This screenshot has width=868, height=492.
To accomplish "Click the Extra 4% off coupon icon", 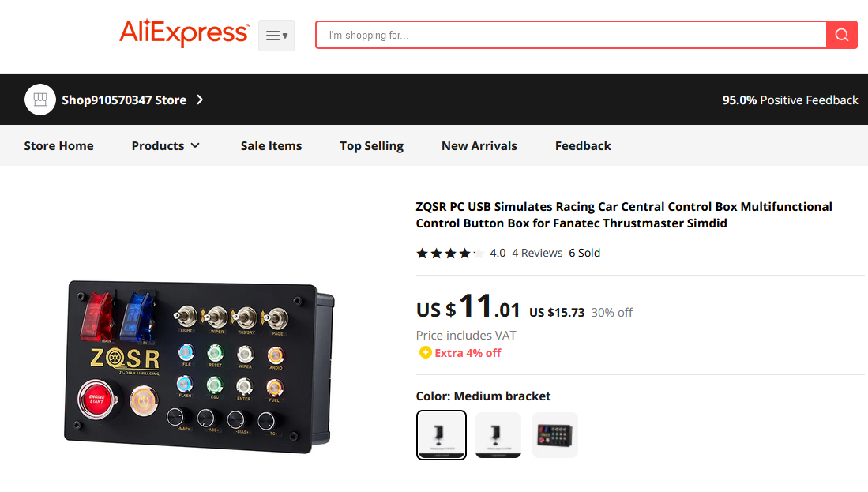I will [425, 352].
